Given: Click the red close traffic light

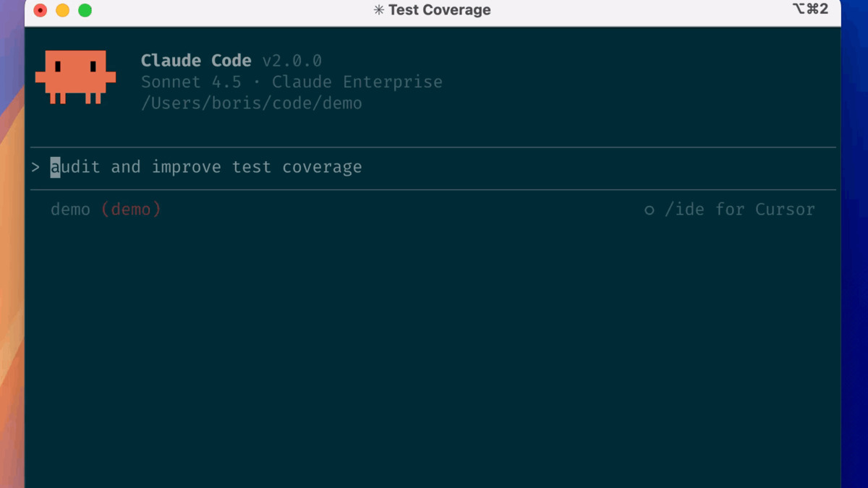Looking at the screenshot, I should 39,10.
